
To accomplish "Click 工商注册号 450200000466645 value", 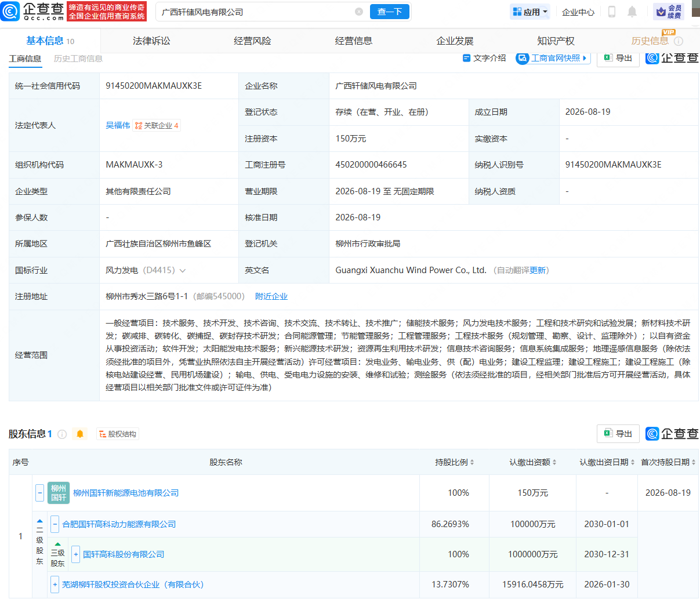I will (x=371, y=165).
